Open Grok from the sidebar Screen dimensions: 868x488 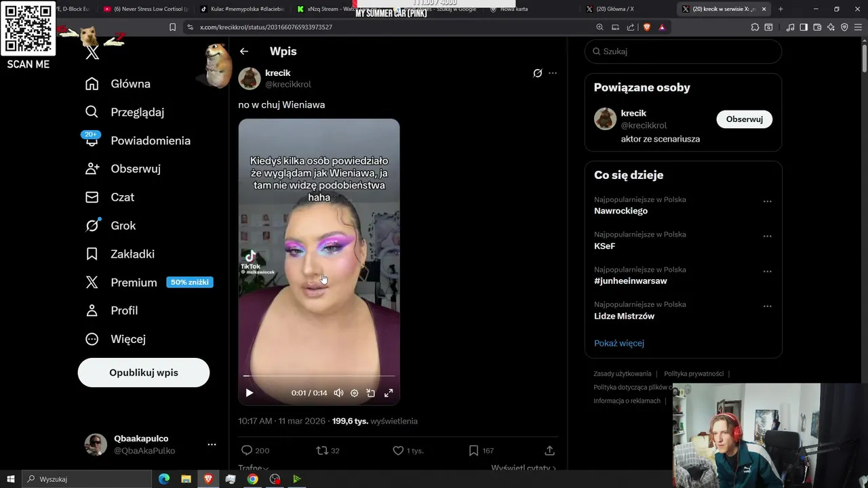[110, 226]
